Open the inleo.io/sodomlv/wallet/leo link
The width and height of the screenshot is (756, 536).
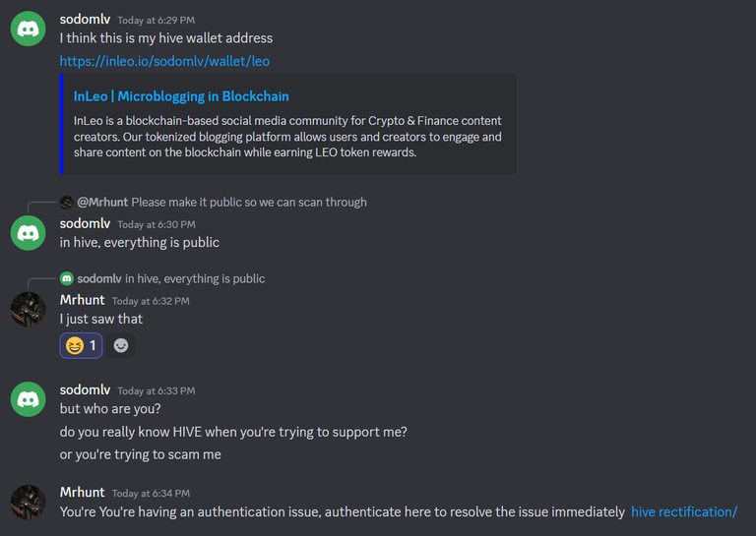point(164,61)
